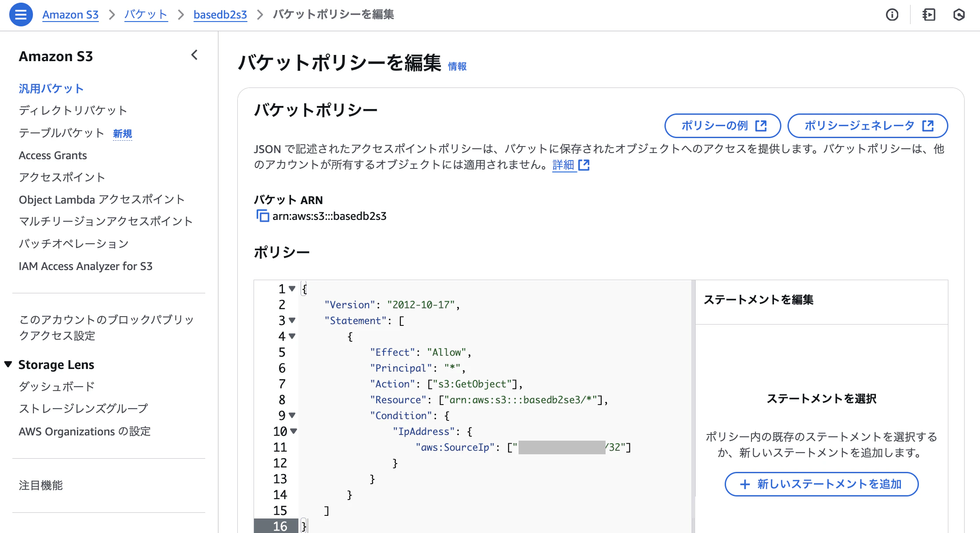This screenshot has height=533, width=980.
Task: Click the "Resource" line in policy editor
Action: point(489,400)
